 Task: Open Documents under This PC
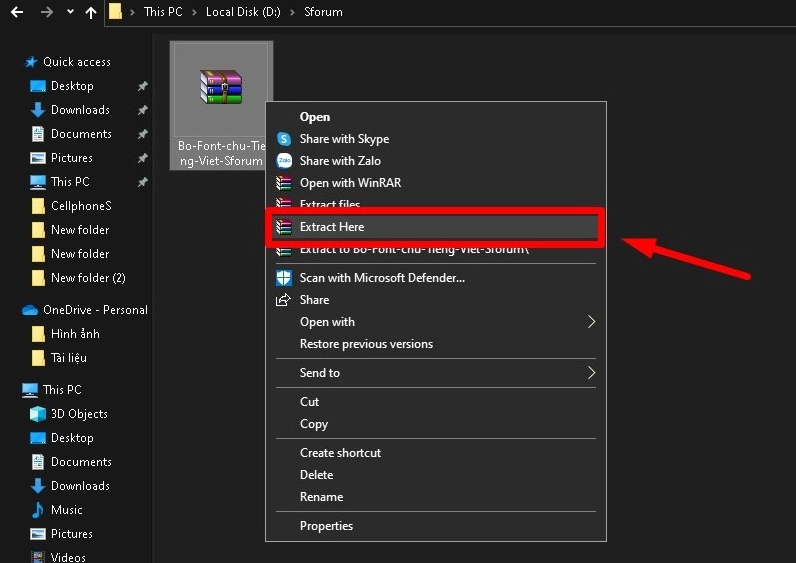81,461
